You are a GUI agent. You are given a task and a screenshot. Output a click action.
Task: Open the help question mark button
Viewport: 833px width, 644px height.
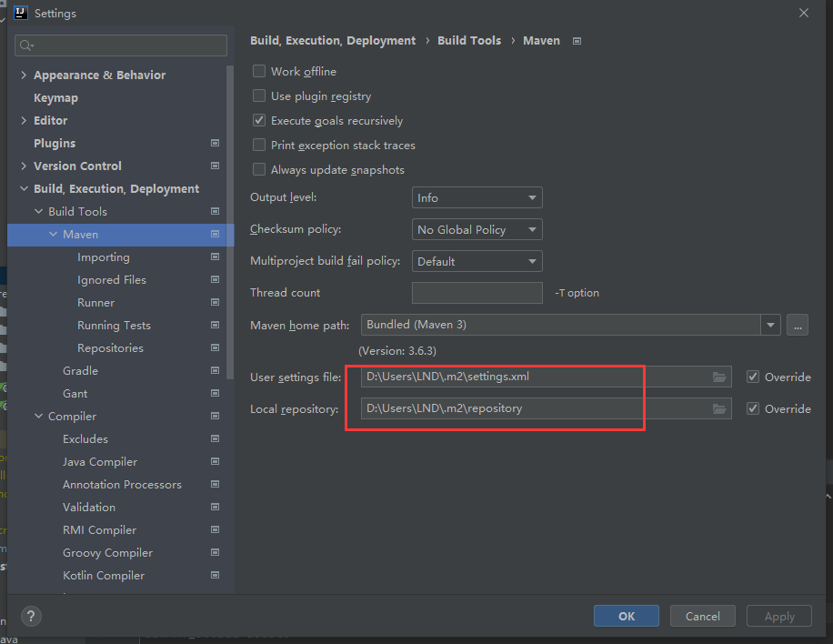coord(31,617)
